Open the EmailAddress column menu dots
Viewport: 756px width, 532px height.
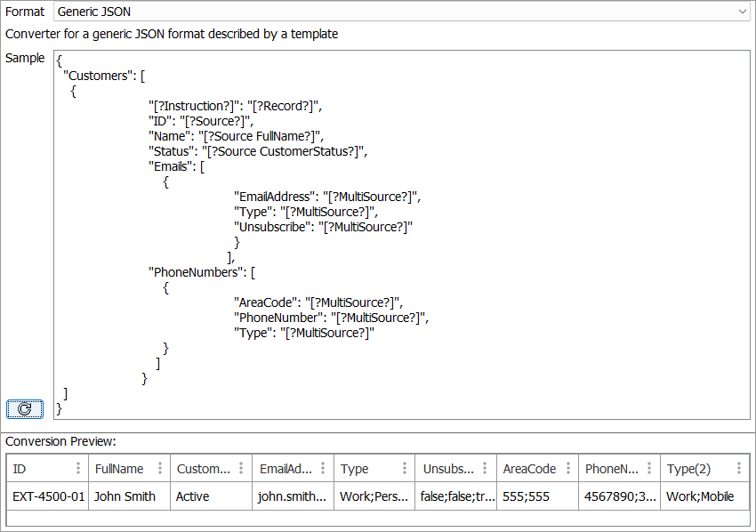(x=325, y=469)
